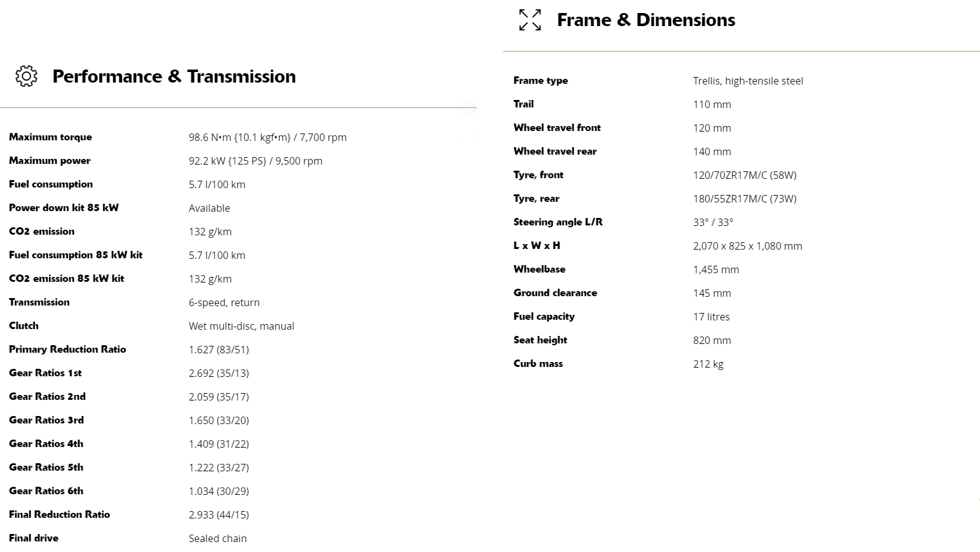Click the Available value for power down kit
The height and width of the screenshot is (552, 980).
[x=209, y=208]
